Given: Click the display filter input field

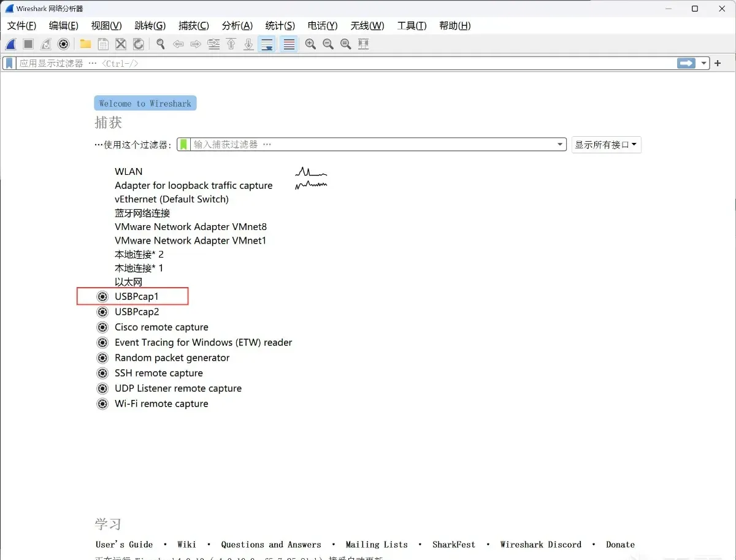Looking at the screenshot, I should click(x=345, y=63).
